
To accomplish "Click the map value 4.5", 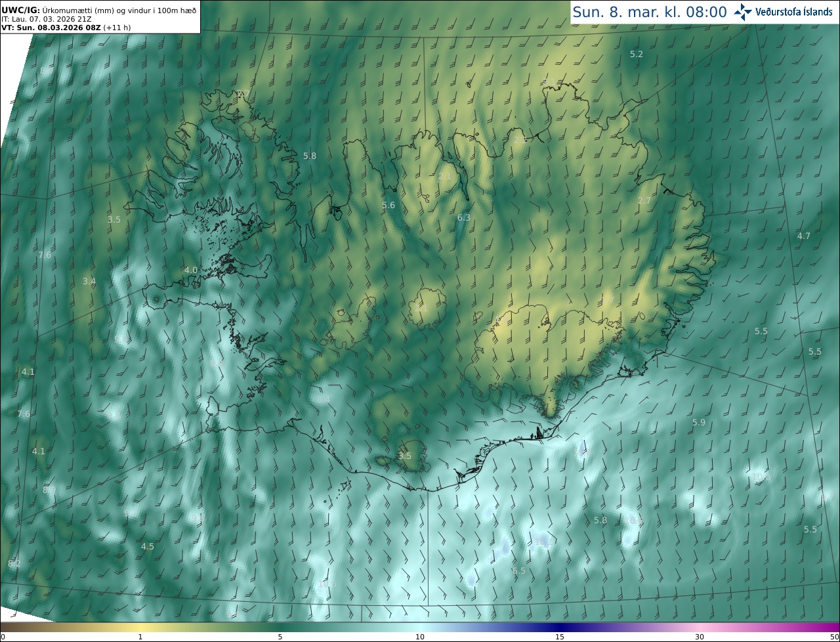I will [x=148, y=546].
